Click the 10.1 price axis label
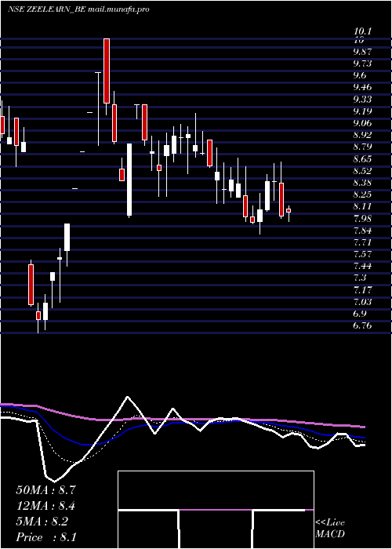The width and height of the screenshot is (392, 549). (x=362, y=32)
